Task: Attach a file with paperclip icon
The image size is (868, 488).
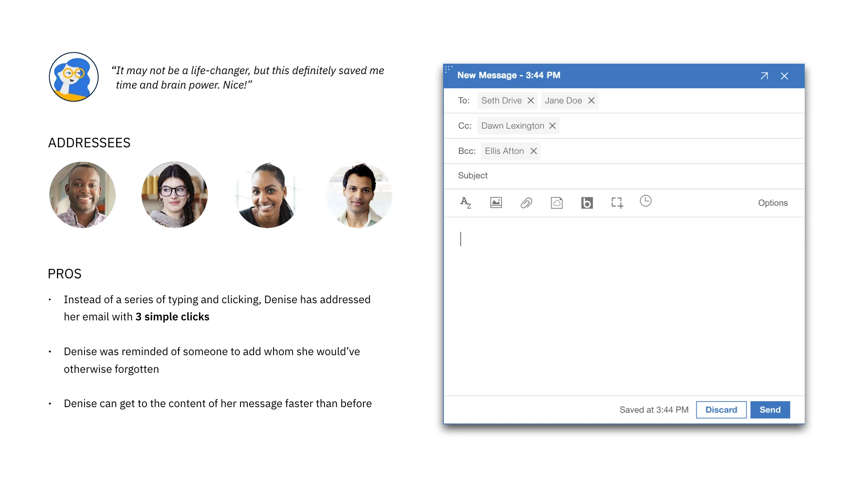Action: pyautogui.click(x=526, y=203)
